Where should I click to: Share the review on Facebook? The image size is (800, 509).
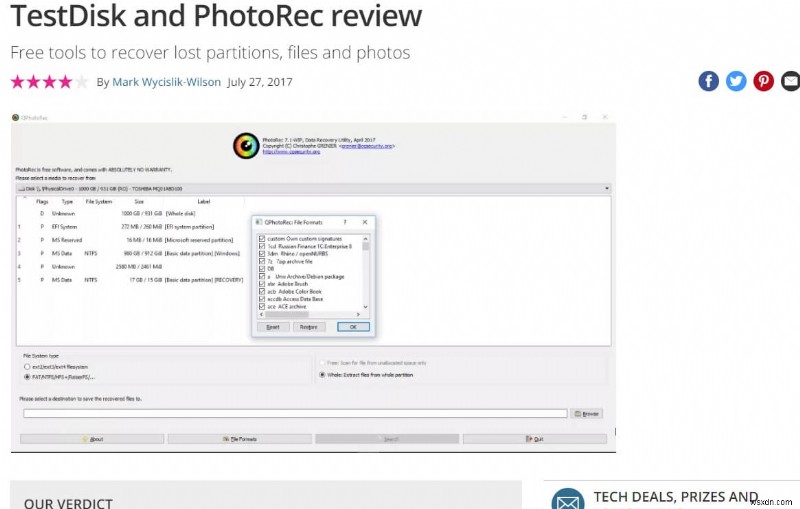point(709,81)
